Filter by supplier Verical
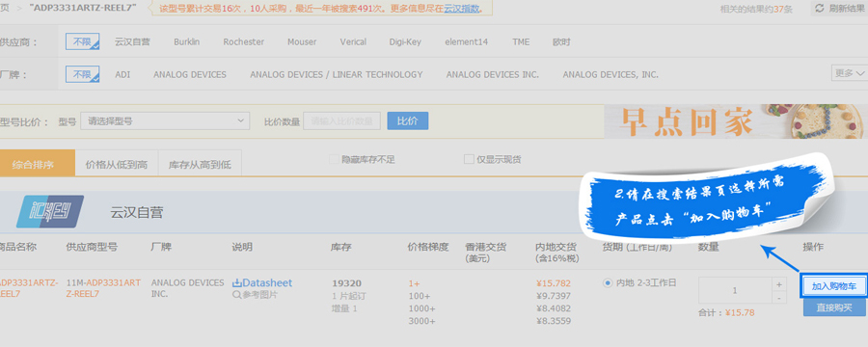Image resolution: width=868 pixels, height=347 pixels. (353, 41)
